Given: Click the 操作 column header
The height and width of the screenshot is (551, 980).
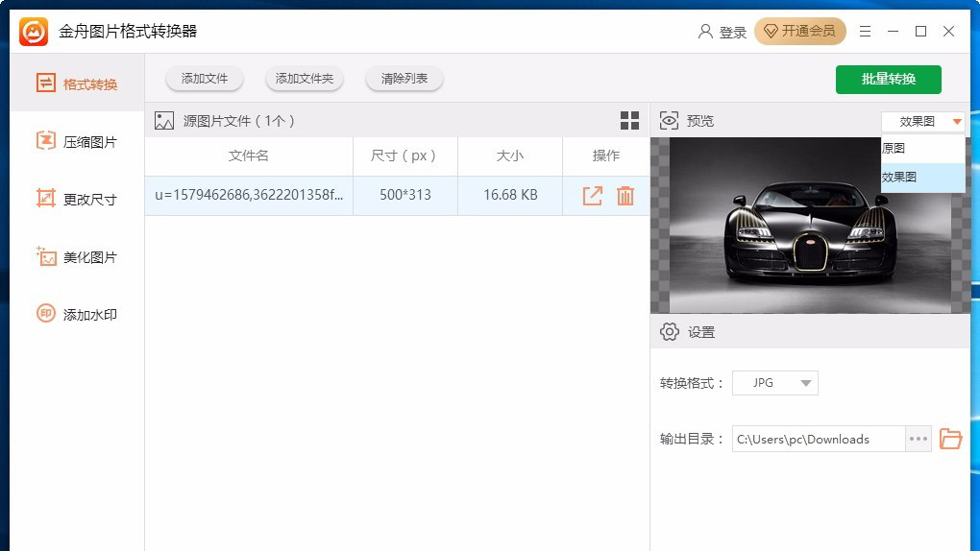Looking at the screenshot, I should [x=605, y=156].
